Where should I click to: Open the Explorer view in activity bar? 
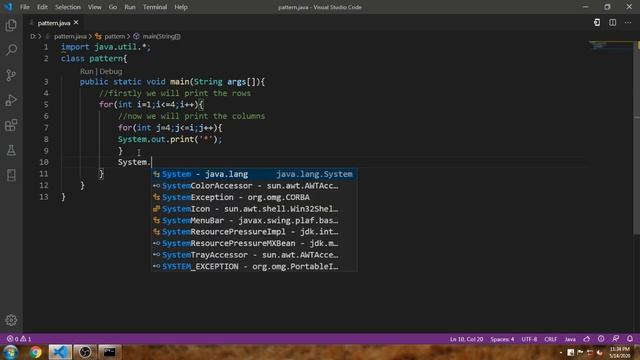click(x=11, y=25)
